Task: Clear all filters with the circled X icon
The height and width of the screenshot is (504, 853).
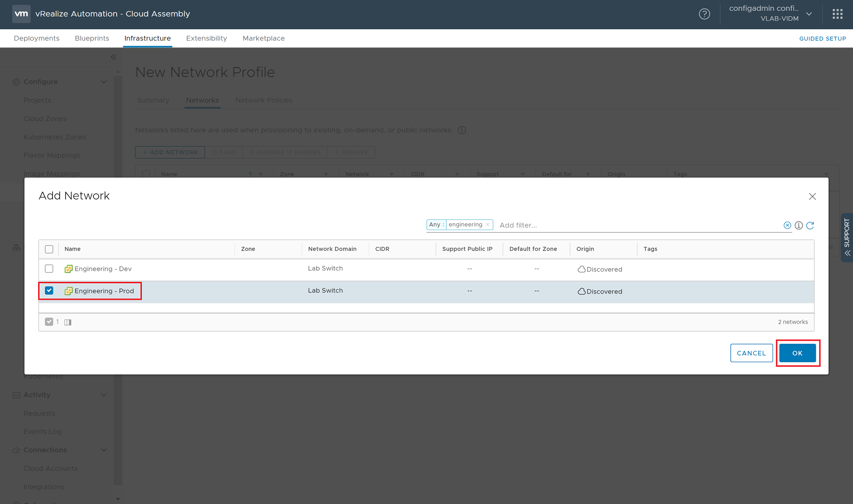Action: (787, 225)
